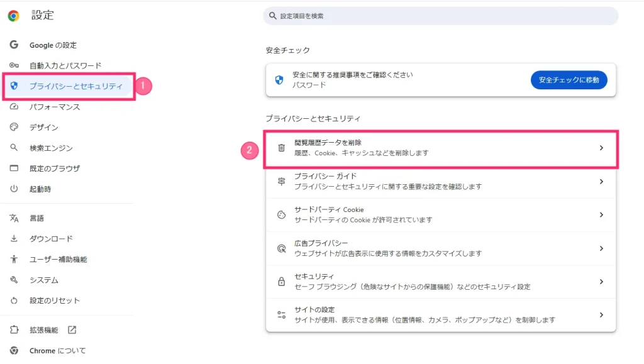Click the speedometer icon for パフォーマンス
Screen dimensions: 644x364
[14, 107]
